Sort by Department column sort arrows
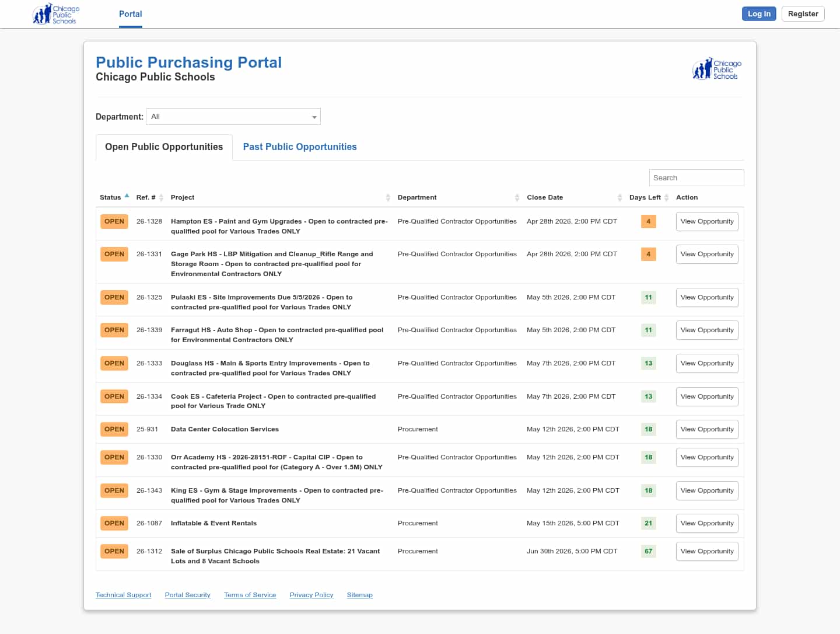840x634 pixels. pos(517,198)
